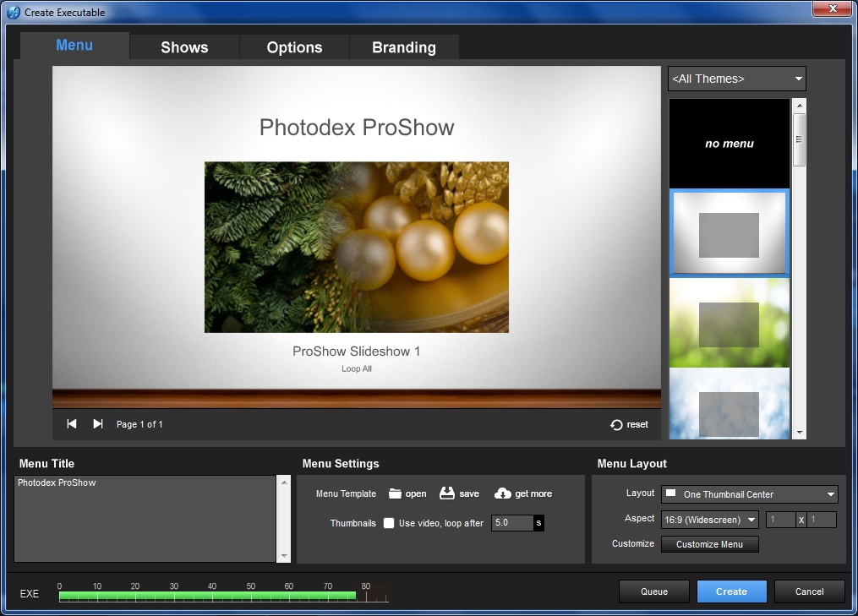Click the EXE size meter bar
This screenshot has width=858, height=616.
tap(224, 597)
